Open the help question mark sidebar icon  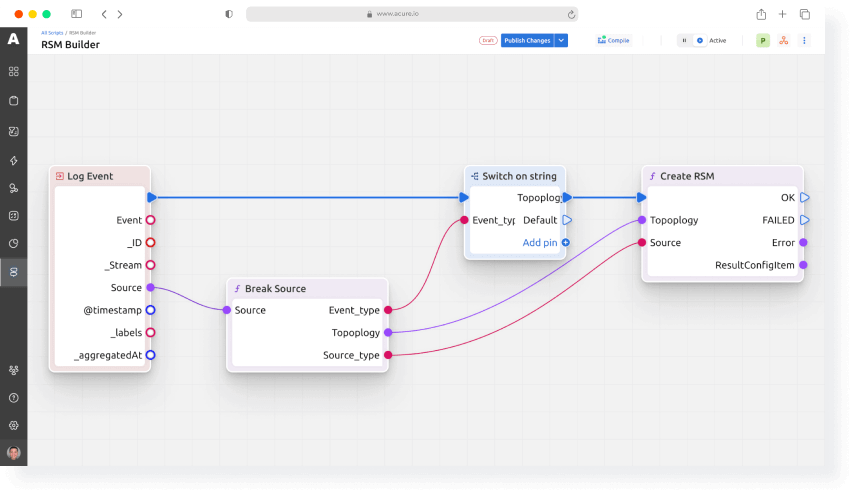coord(14,398)
